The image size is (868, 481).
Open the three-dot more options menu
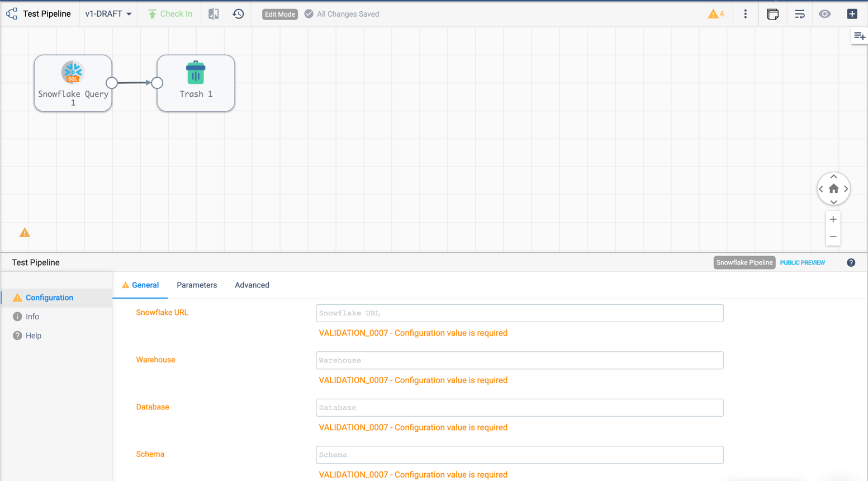coord(745,14)
